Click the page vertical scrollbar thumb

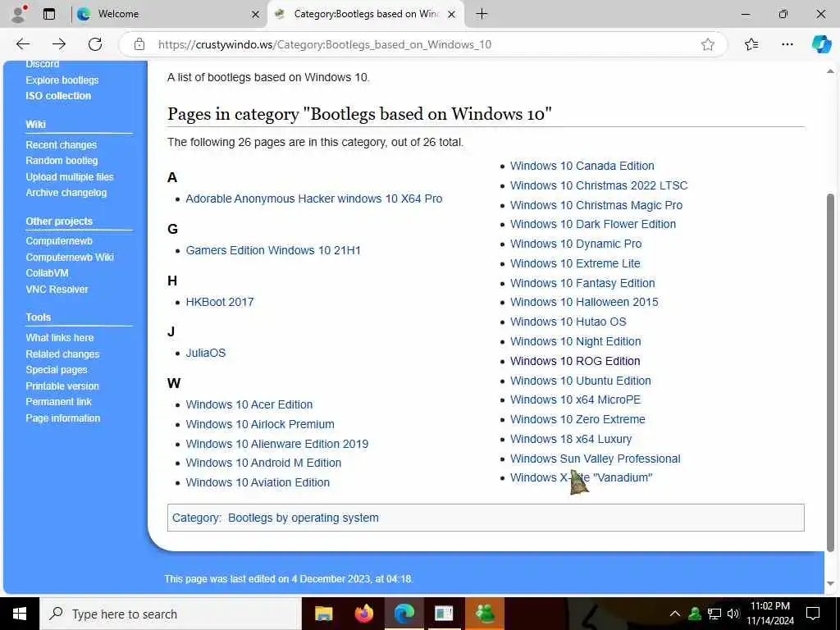(830, 372)
